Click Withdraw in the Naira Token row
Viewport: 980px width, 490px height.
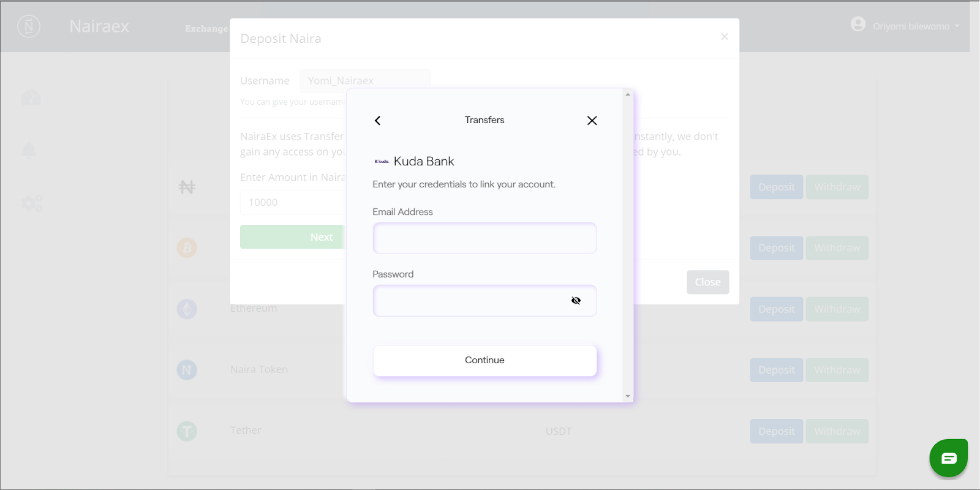(837, 370)
